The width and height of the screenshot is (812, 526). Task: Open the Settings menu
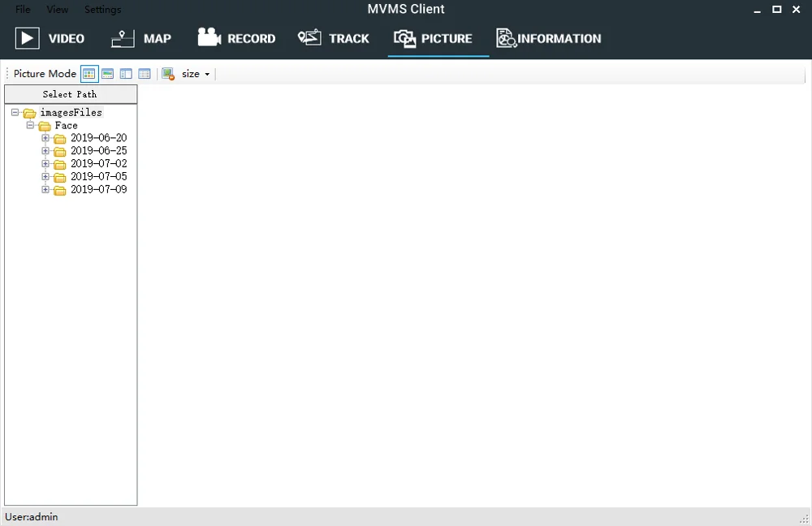[102, 9]
